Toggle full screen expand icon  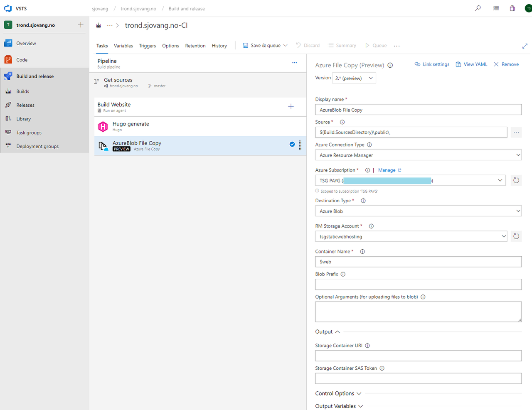pyautogui.click(x=525, y=46)
